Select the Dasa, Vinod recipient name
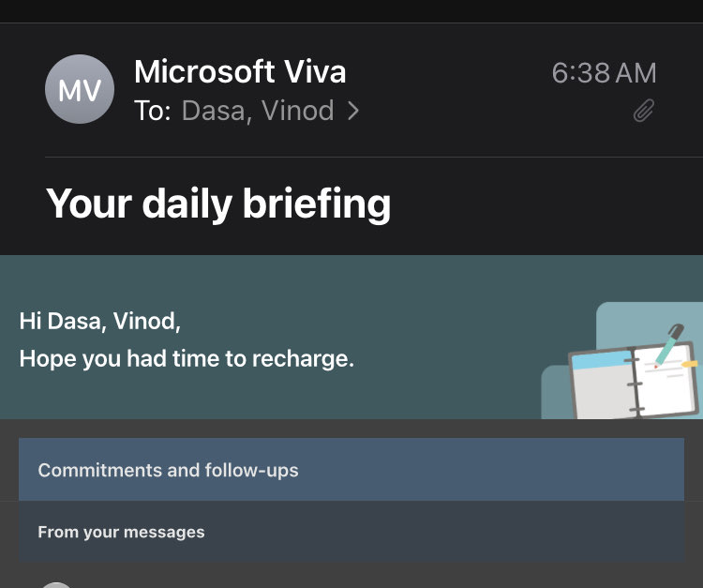This screenshot has height=588, width=703. click(x=257, y=112)
